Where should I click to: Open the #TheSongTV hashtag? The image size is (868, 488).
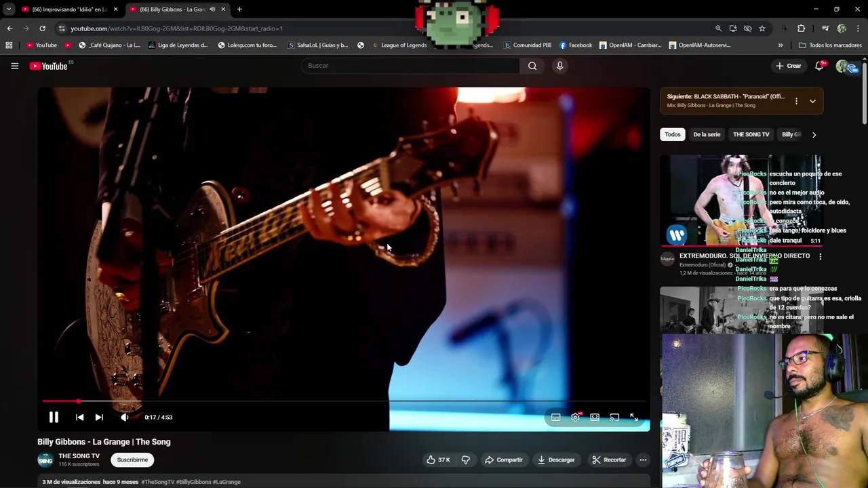pos(157,482)
